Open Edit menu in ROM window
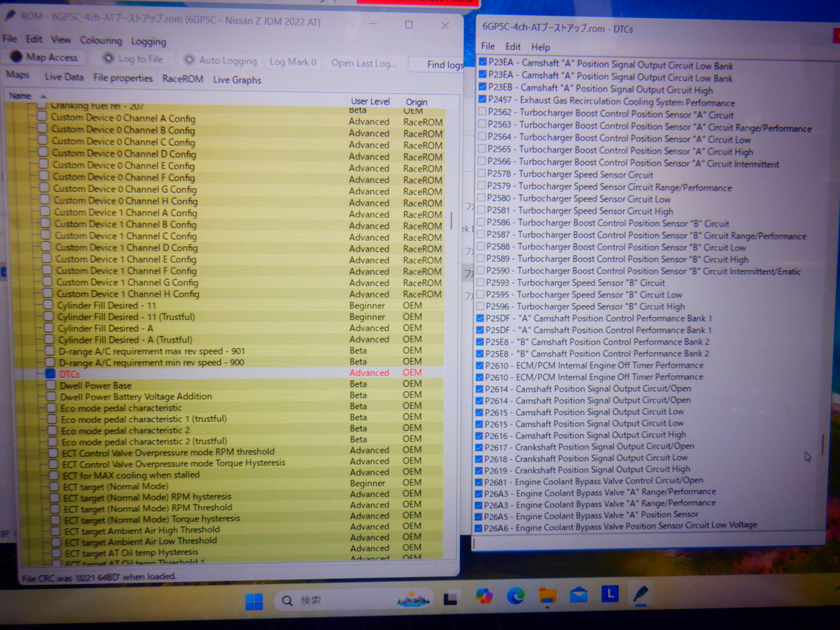 pos(34,39)
